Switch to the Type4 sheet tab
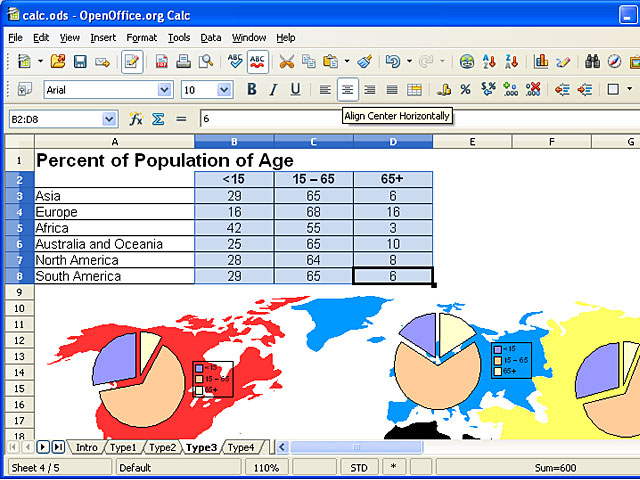This screenshot has height=480, width=640. (241, 447)
